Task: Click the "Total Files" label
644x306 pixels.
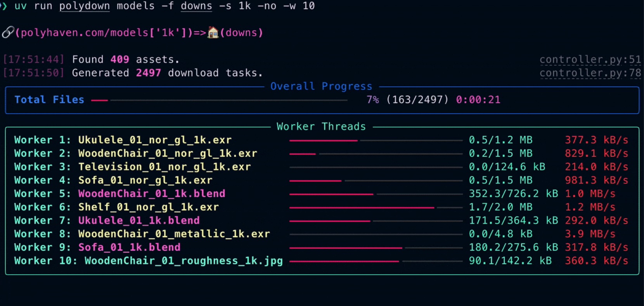Action: pos(49,100)
